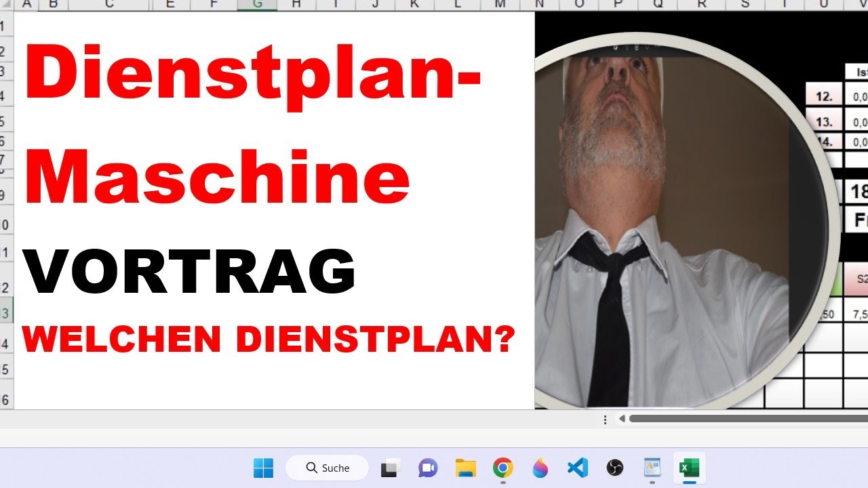This screenshot has height=488, width=868.
Task: Click the "WELCHEN DIENSTPLAN?" text
Action: tap(269, 339)
